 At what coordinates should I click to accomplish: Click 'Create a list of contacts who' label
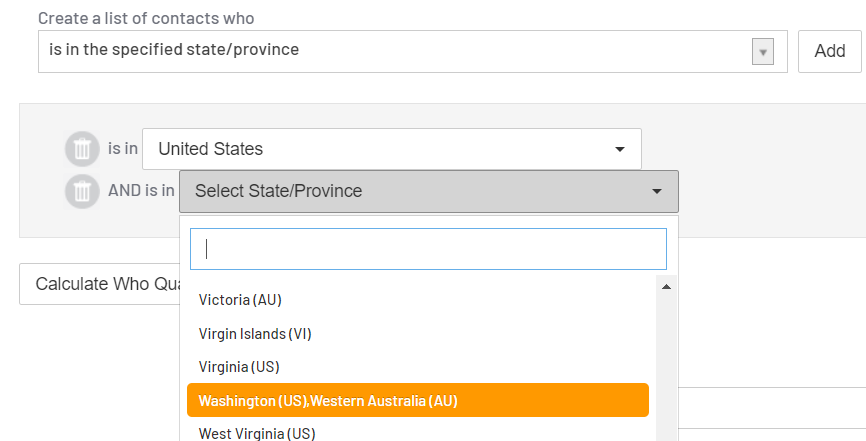click(x=146, y=18)
